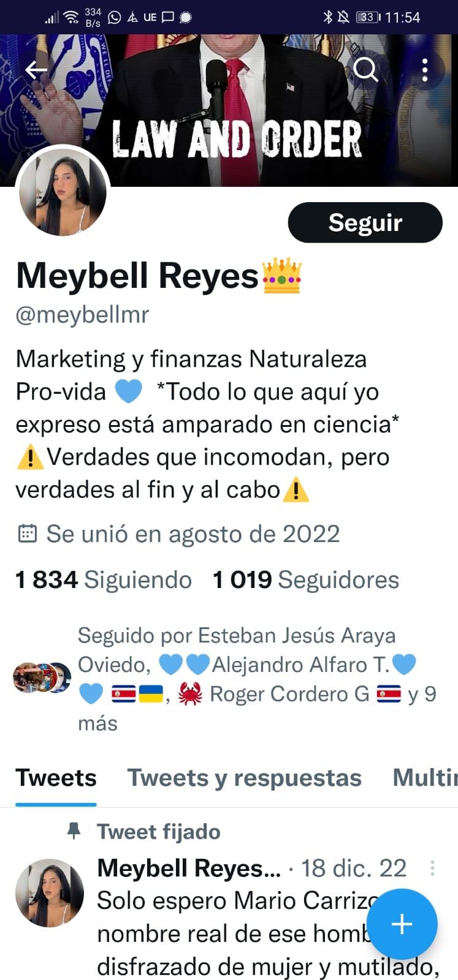Open the partially visible Multimedia tab
Screen dimensions: 458x980
(425, 778)
